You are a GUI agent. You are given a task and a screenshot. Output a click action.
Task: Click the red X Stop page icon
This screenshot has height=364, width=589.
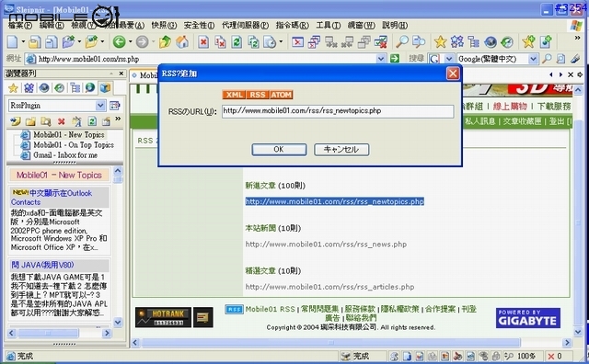[203, 41]
